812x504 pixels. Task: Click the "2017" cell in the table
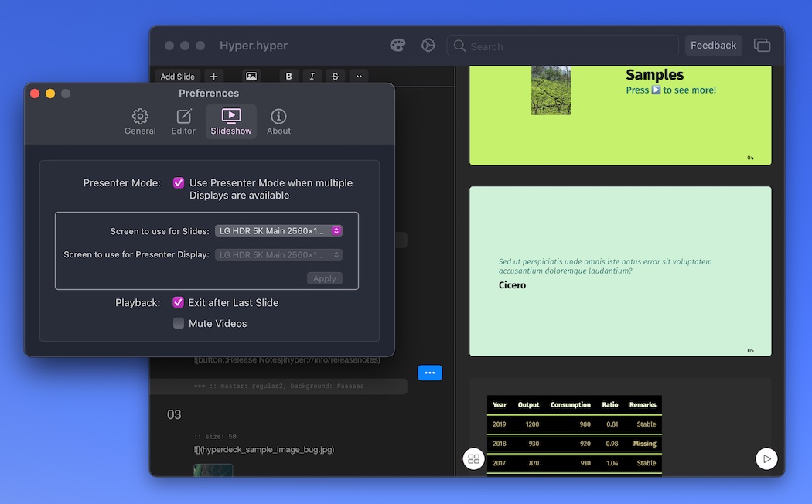tap(500, 463)
